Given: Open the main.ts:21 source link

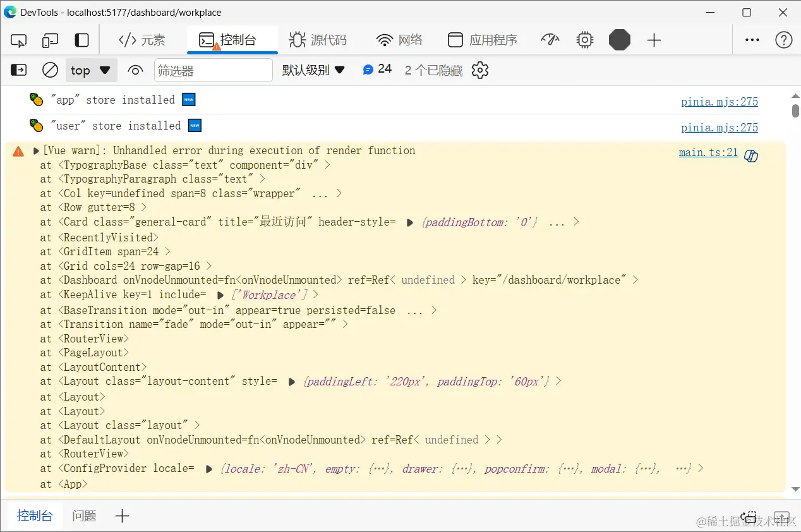Looking at the screenshot, I should point(708,152).
